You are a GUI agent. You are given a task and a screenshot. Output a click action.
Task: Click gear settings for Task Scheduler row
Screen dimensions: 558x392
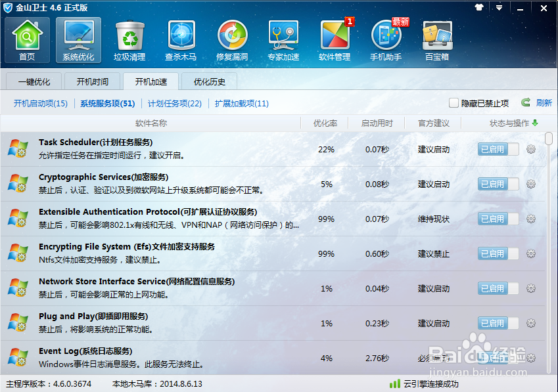click(x=531, y=149)
